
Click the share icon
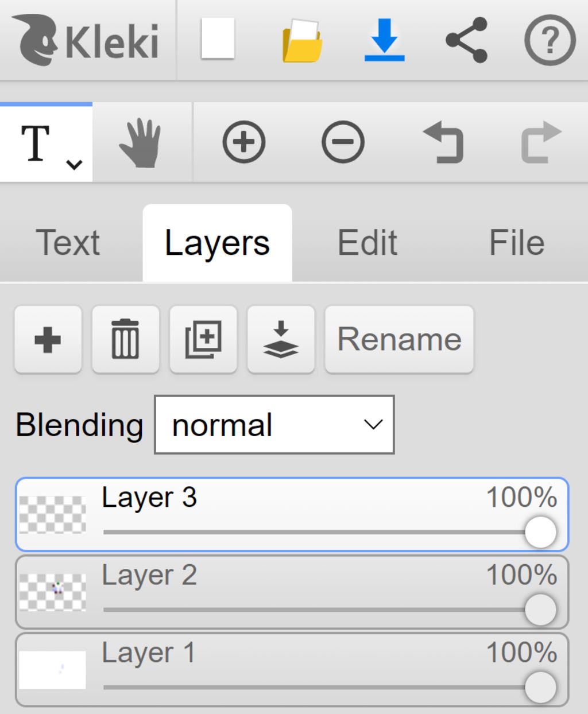click(466, 40)
